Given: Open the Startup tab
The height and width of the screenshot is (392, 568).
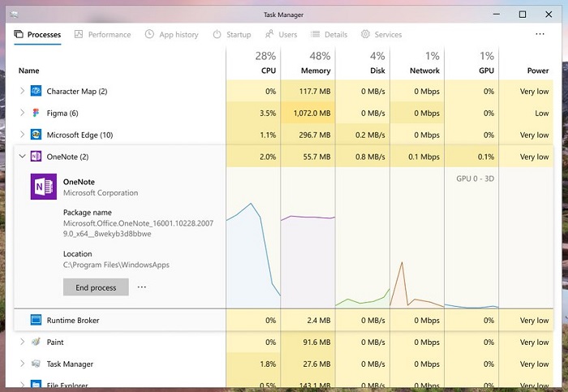Looking at the screenshot, I should click(x=232, y=34).
